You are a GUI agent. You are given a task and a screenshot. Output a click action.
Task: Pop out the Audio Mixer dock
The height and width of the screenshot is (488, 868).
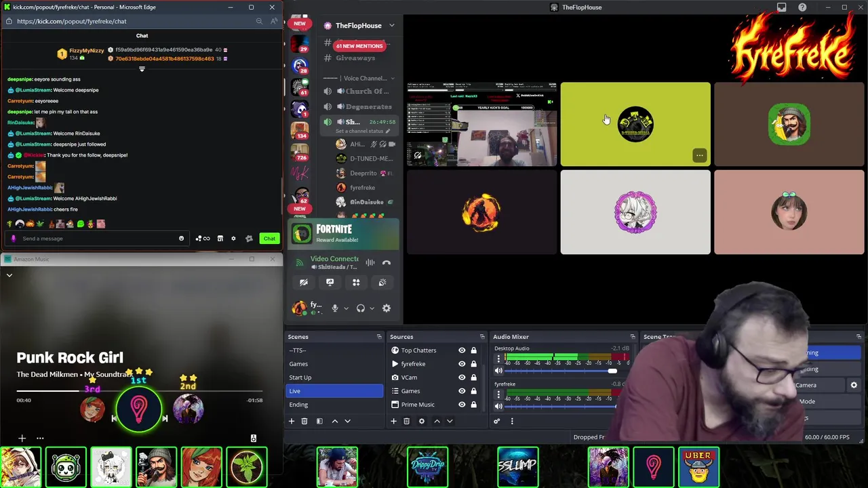click(633, 337)
